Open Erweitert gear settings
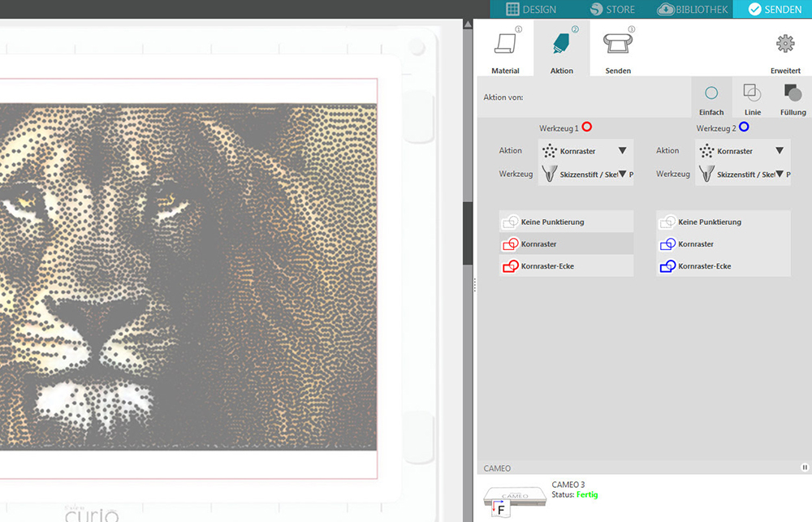Viewport: 812px width, 522px height. pyautogui.click(x=785, y=45)
